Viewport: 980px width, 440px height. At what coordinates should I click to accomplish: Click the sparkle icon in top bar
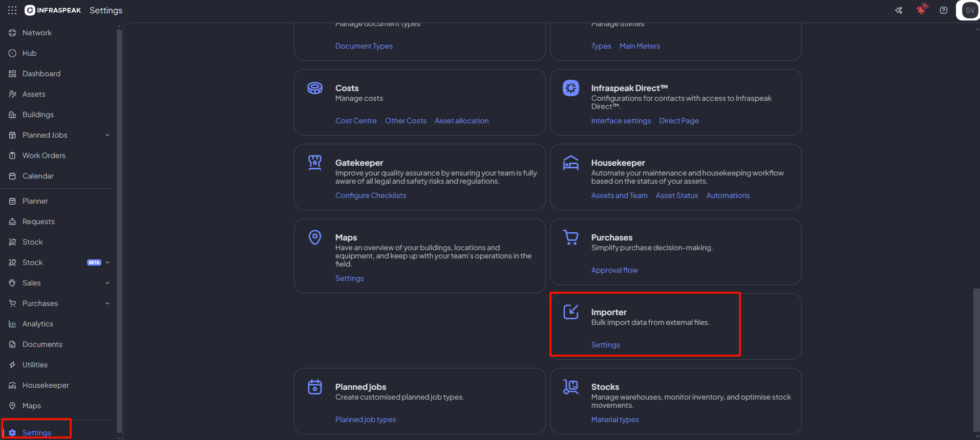point(899,10)
